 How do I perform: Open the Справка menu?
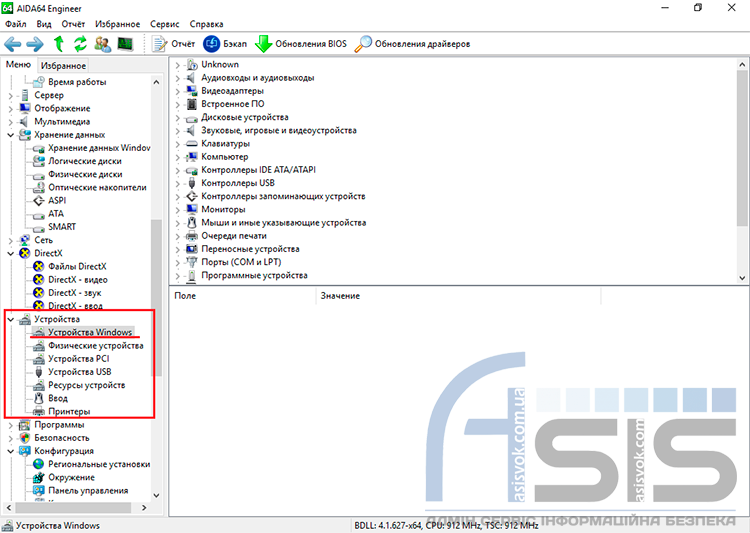click(206, 24)
